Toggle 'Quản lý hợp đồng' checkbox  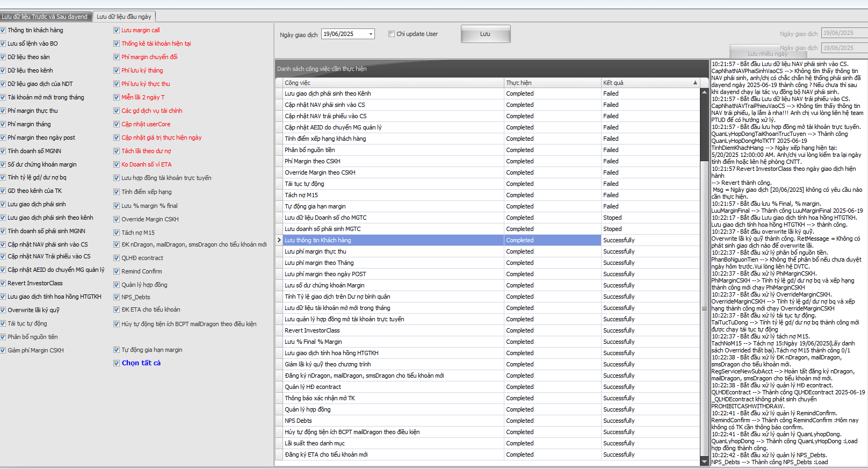point(117,285)
